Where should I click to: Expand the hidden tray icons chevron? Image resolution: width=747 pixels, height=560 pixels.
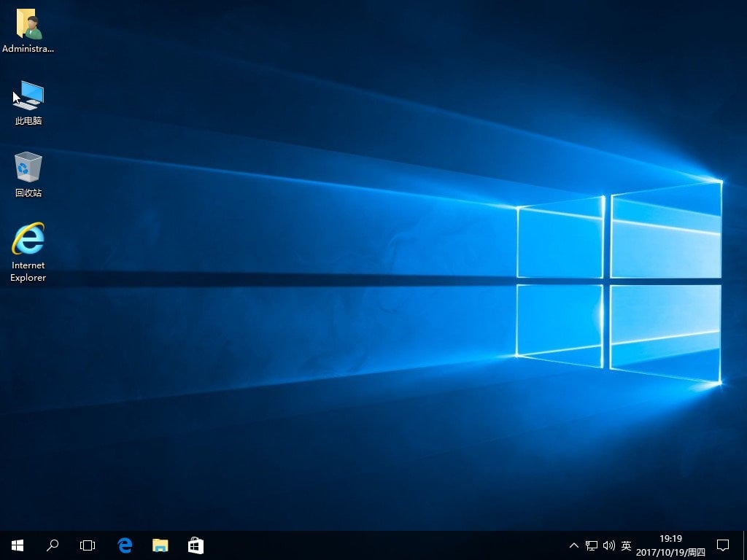tap(573, 545)
